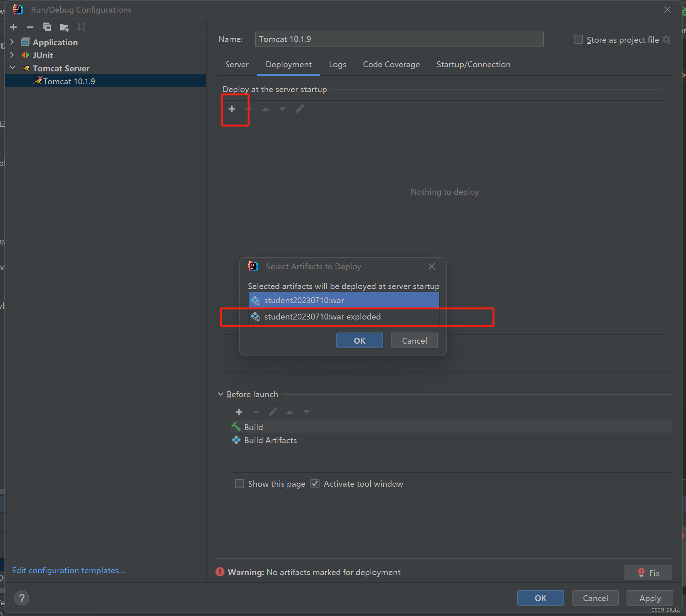Move deployment artifact down arrow
Viewport: 686px width, 616px height.
point(282,109)
